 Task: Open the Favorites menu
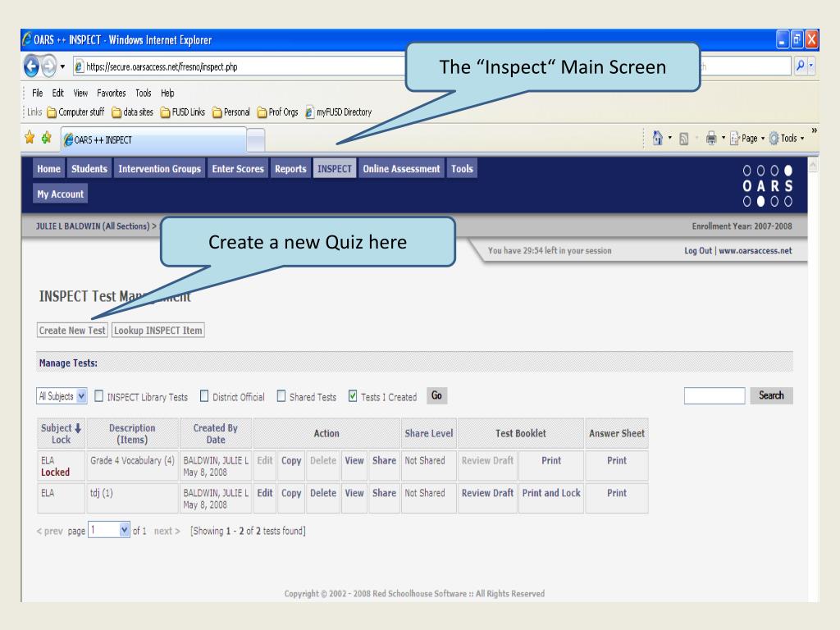(111, 93)
